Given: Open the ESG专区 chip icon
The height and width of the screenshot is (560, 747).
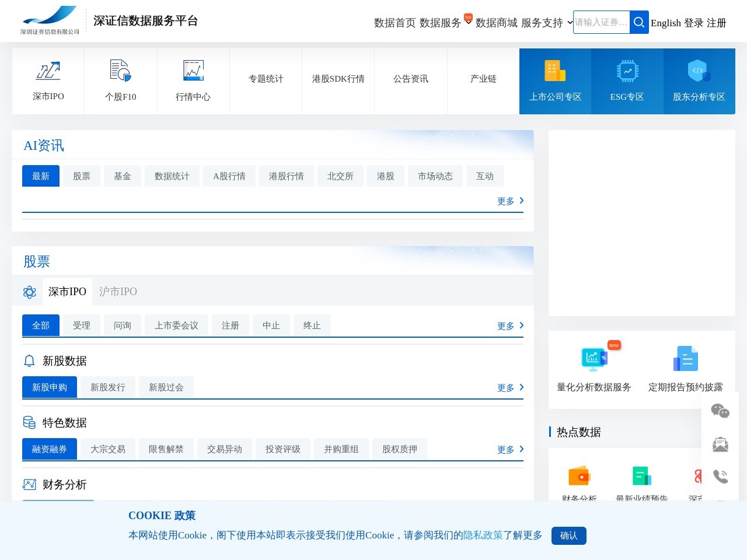Looking at the screenshot, I should (627, 71).
